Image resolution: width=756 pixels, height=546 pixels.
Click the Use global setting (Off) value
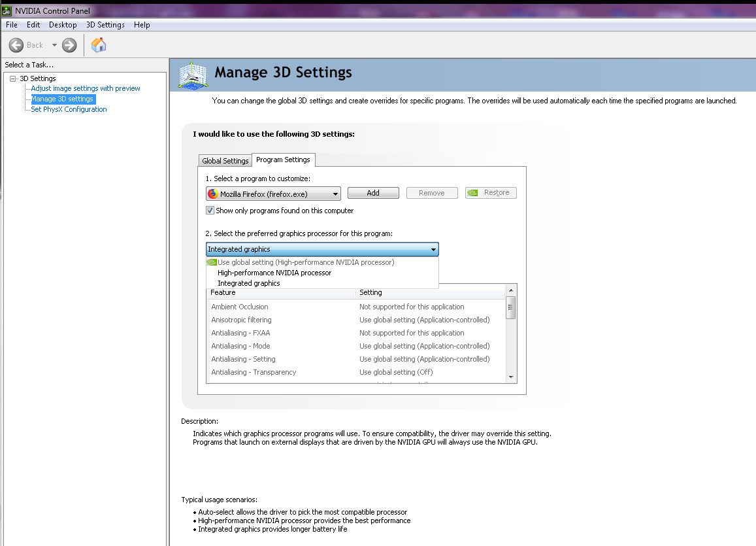point(396,372)
